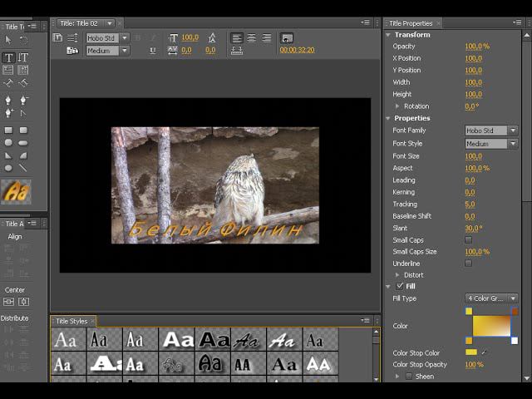The image size is (532, 399).
Task: Enable the Underline checkbox
Action: tap(468, 264)
